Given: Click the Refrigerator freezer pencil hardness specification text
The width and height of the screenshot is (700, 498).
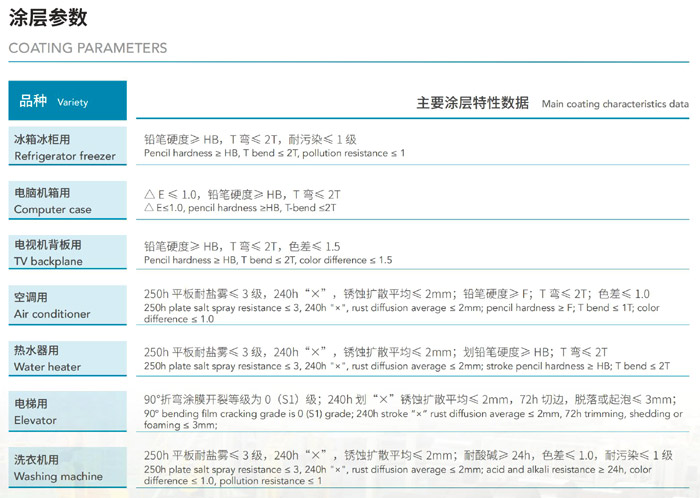Looking at the screenshot, I should (275, 152).
